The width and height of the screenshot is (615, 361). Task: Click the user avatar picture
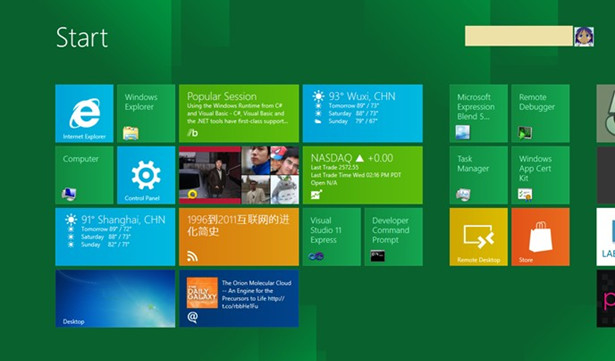584,36
